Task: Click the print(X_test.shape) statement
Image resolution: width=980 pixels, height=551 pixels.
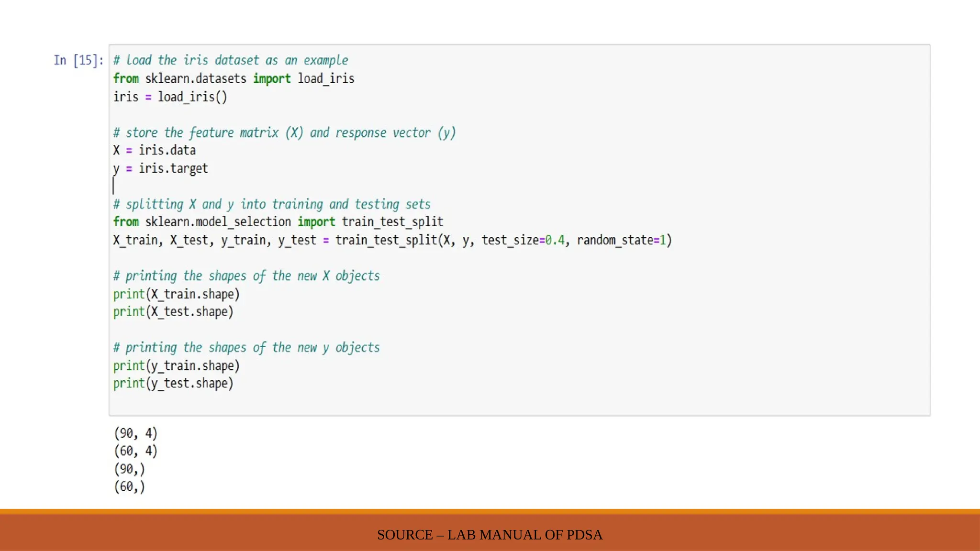Action: [x=173, y=312]
